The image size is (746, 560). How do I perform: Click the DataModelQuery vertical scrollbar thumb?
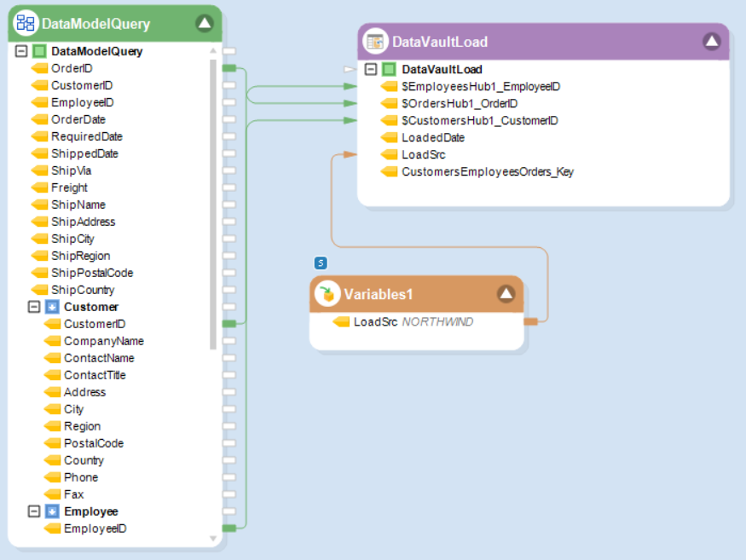(213, 205)
